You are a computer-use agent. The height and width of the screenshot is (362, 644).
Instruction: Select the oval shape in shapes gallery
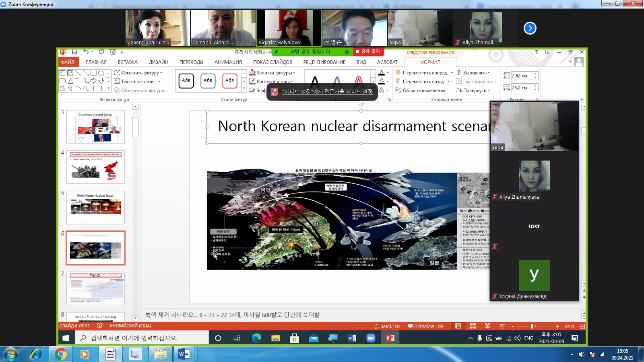point(101,73)
